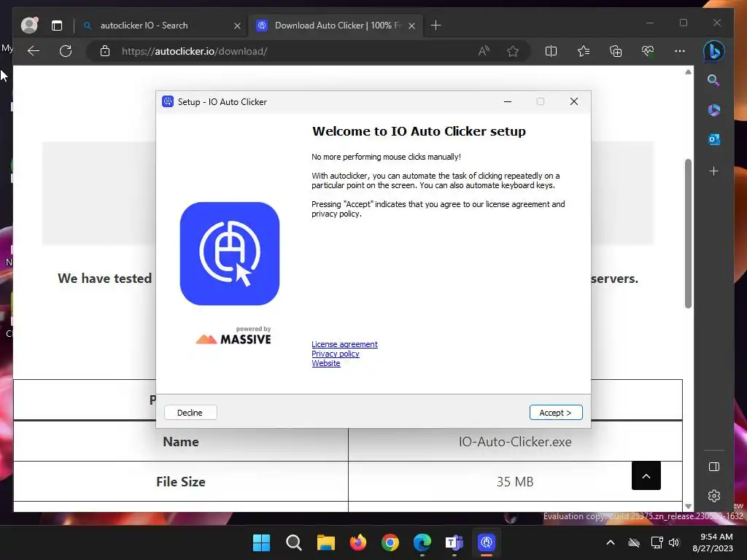Open a new browser tab
This screenshot has width=747, height=560.
pos(436,26)
